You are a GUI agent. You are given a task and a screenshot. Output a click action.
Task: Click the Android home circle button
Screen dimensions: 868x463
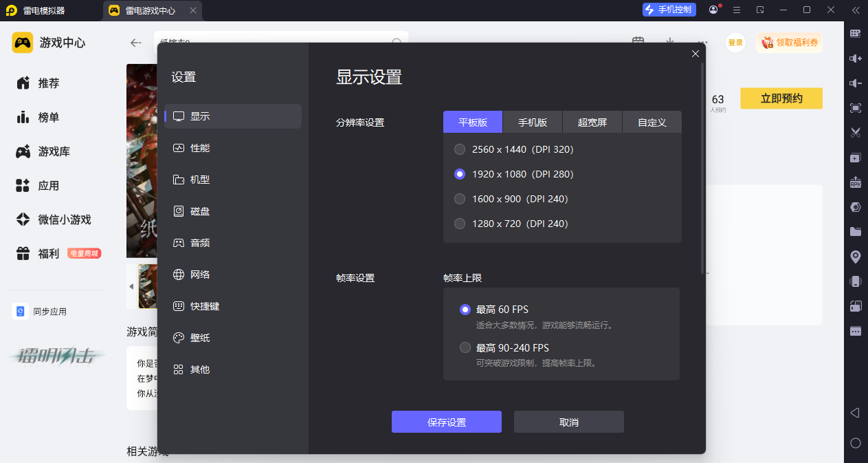[856, 443]
